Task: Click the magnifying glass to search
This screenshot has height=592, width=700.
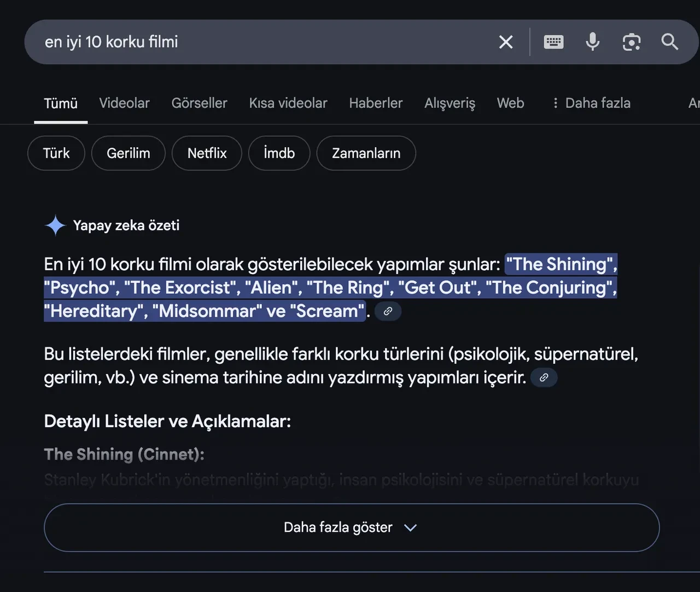Action: [x=669, y=42]
